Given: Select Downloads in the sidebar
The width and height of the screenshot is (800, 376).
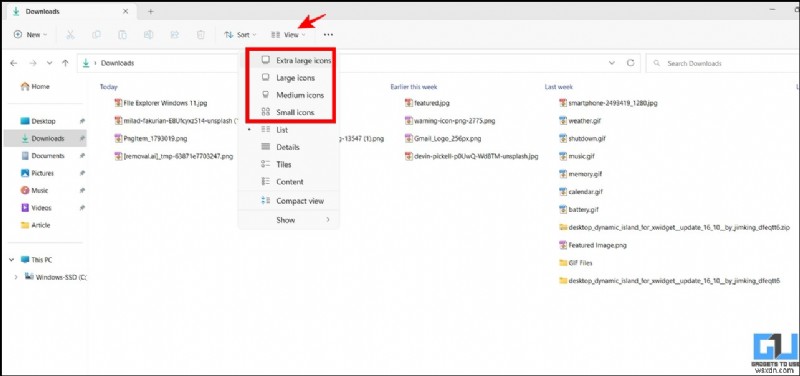Looking at the screenshot, I should pyautogui.click(x=45, y=138).
